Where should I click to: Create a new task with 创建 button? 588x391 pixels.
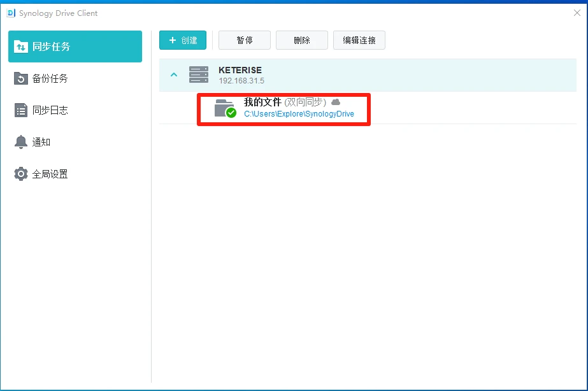coord(183,40)
